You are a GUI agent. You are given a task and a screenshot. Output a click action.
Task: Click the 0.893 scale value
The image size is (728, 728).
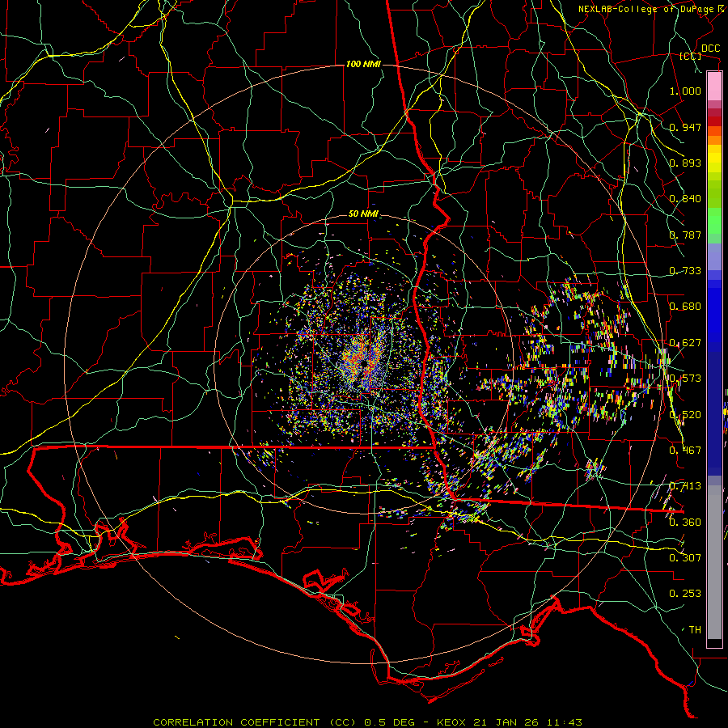(x=685, y=163)
